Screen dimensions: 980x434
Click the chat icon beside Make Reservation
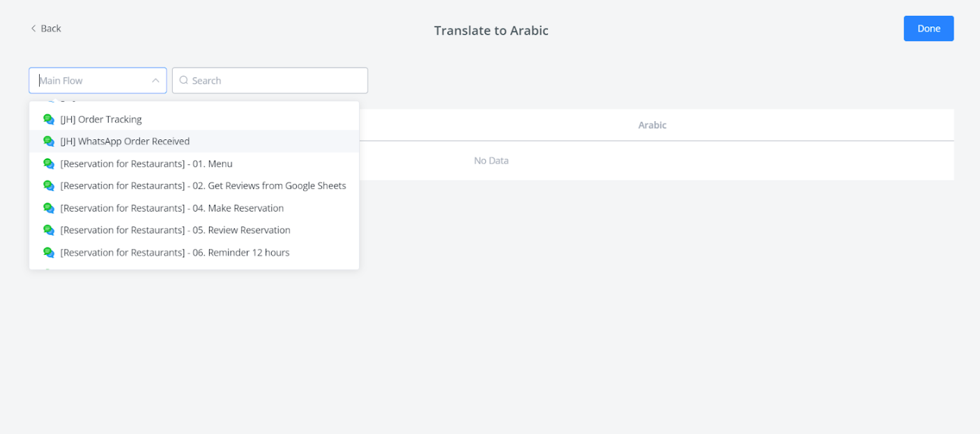pyautogui.click(x=49, y=208)
